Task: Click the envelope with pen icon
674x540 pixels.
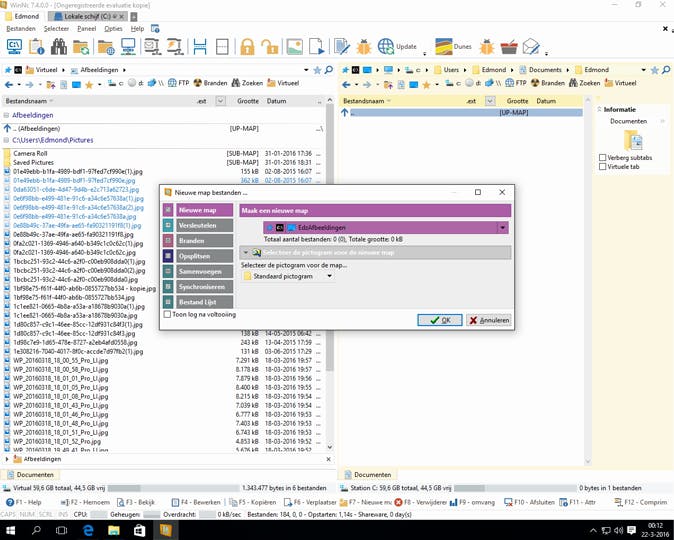Action: pyautogui.click(x=531, y=46)
